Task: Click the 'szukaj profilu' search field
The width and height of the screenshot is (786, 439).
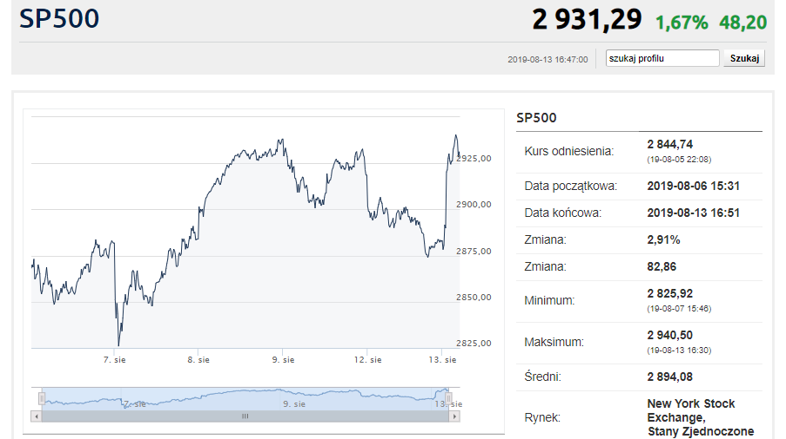Action: pos(662,58)
